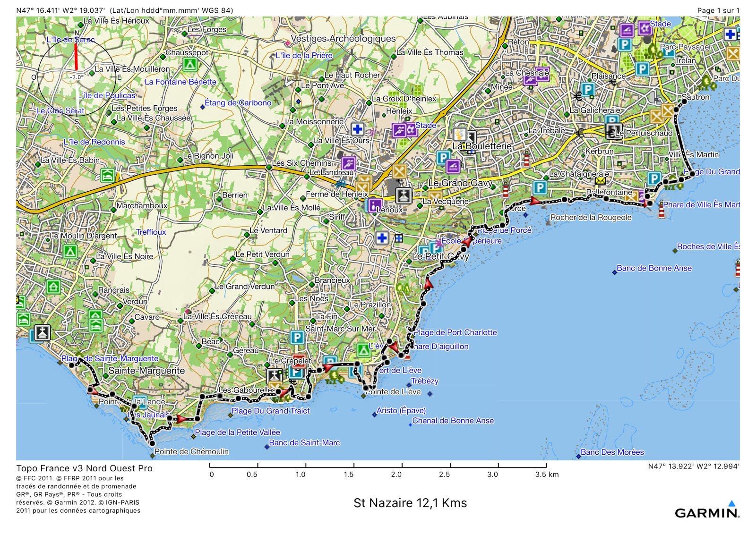This screenshot has height=534, width=756.
Task: Select the lighthouse icon near Rocher de la Rougeole
Action: click(x=506, y=191)
